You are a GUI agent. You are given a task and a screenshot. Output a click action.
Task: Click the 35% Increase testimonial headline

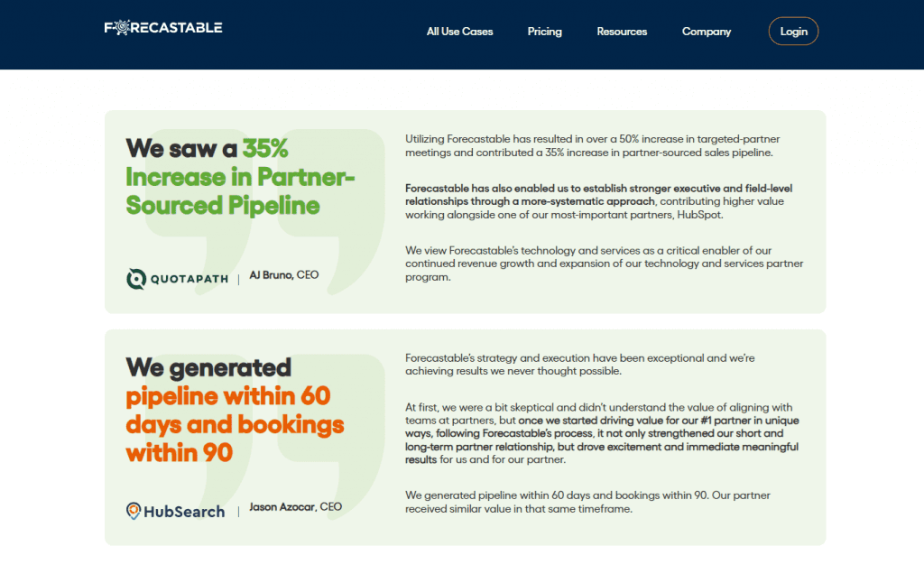pos(221,176)
